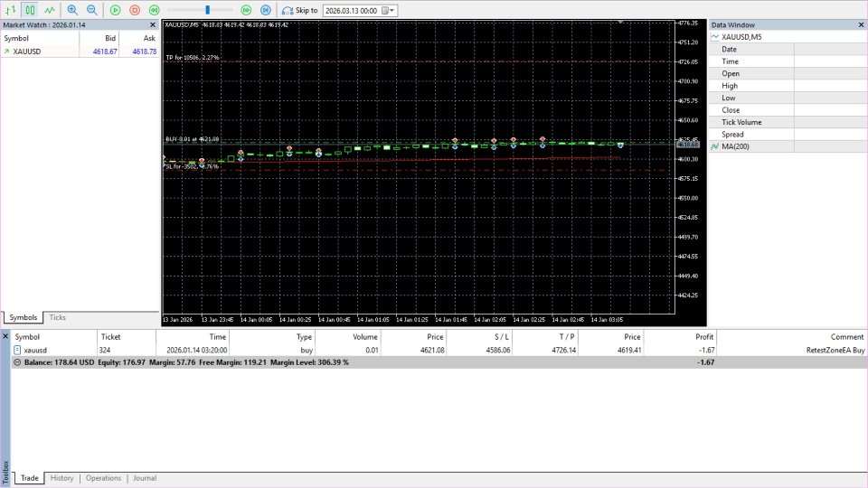Sort positions by Type column header
Viewport: 868px width, 488px height.
(x=272, y=336)
